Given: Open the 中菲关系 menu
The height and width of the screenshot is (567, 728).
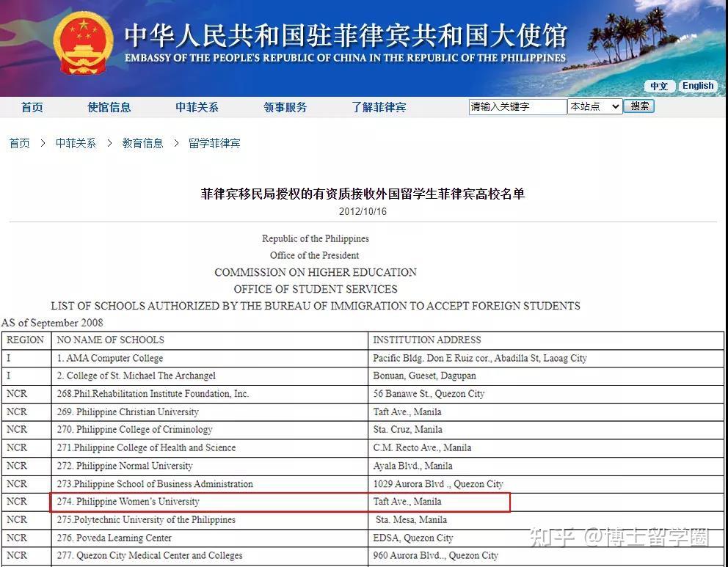Looking at the screenshot, I should point(197,107).
